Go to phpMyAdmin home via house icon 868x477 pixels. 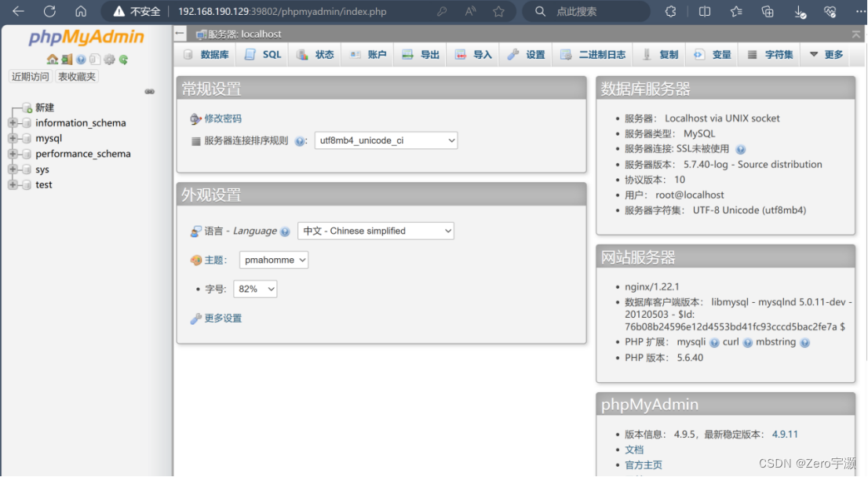(53, 59)
